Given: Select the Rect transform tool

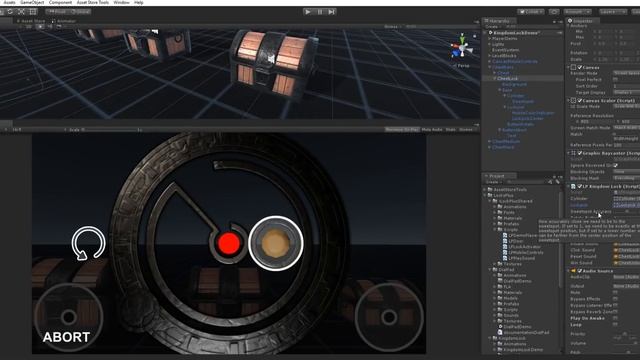Looking at the screenshot, I should pyautogui.click(x=33, y=12).
